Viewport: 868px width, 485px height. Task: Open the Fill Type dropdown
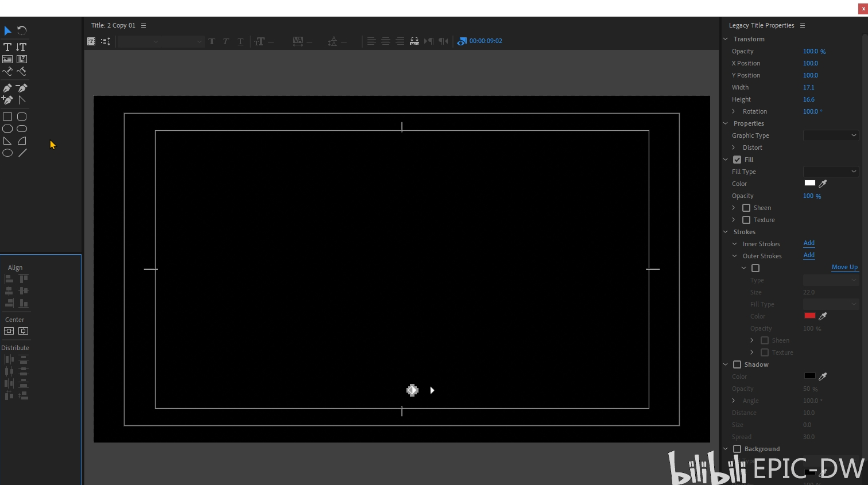tap(831, 172)
